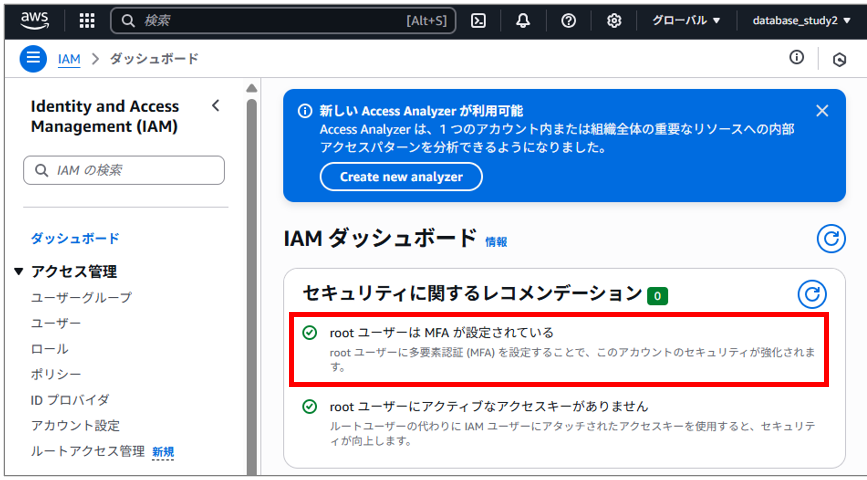Viewport: 867px width, 480px height.
Task: Open the グローバル region dropdown
Action: 686,20
